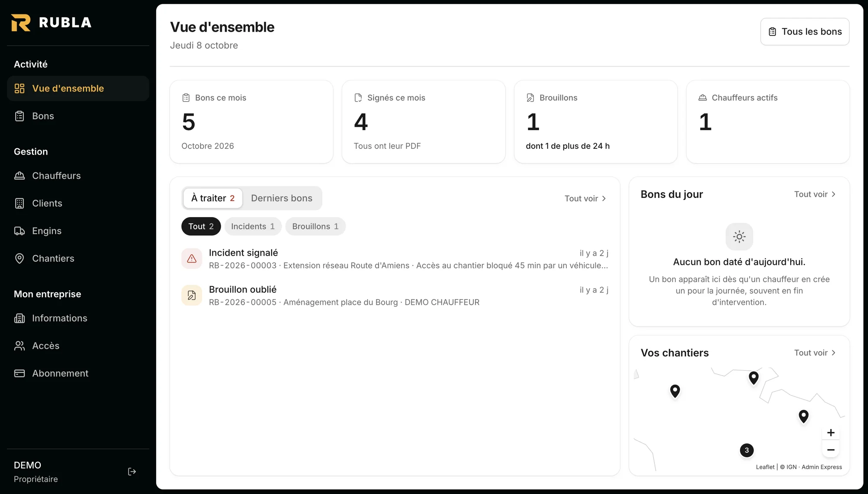Screen dimensions: 868x494
Task: Click the Engins truck icon
Action: [x=20, y=231]
